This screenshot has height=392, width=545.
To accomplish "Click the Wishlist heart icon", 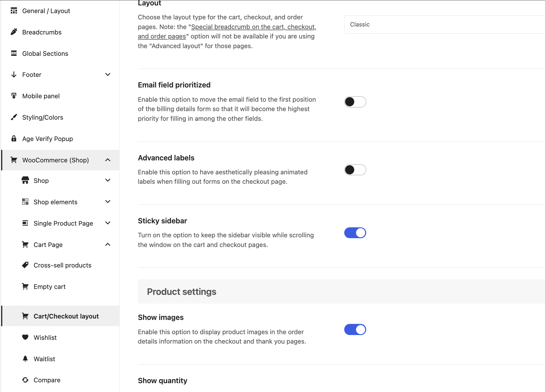I will point(25,337).
